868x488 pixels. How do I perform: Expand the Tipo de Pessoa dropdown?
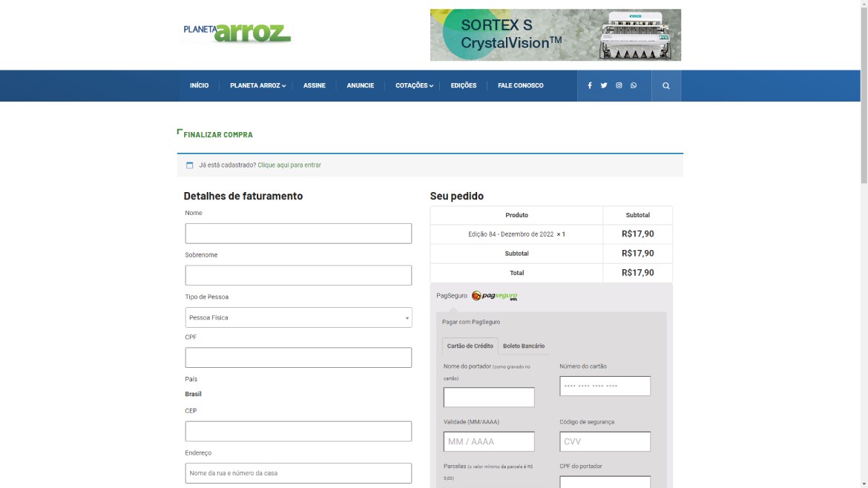point(298,317)
